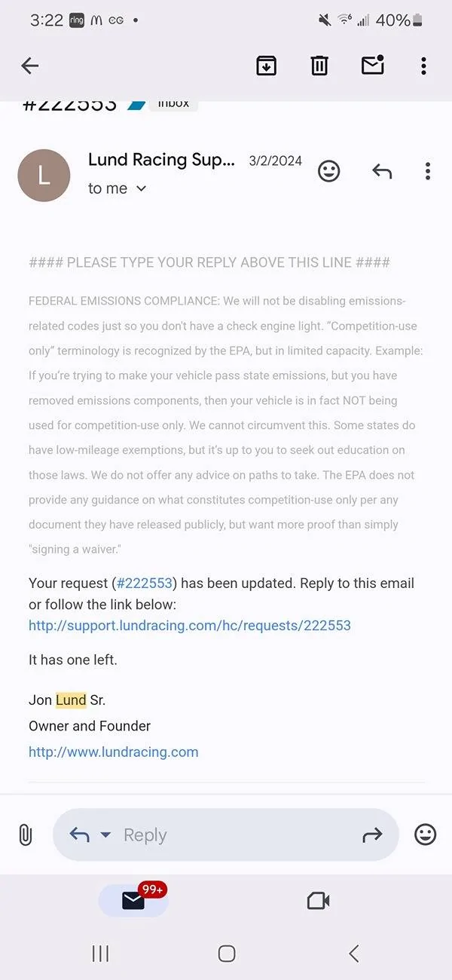Add emoji reaction next to the message date

328,171
